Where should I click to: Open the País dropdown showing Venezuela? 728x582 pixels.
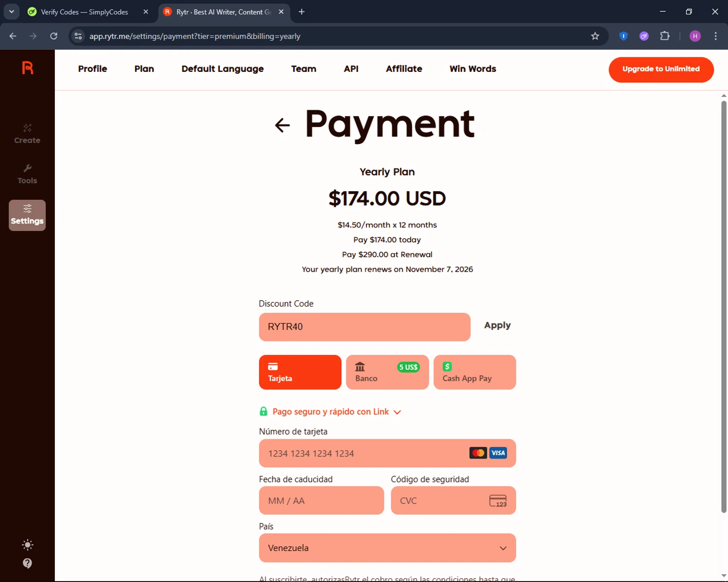(x=387, y=548)
